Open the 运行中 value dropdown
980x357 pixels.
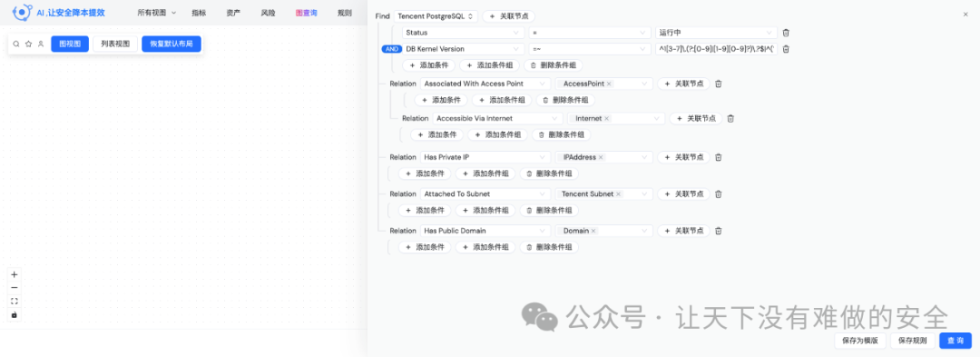click(x=716, y=33)
